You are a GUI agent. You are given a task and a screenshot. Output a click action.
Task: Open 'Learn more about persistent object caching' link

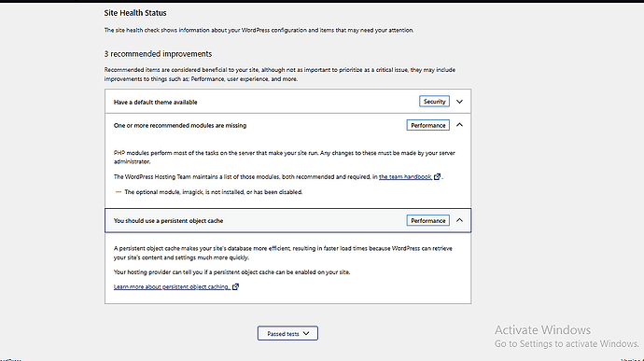coord(176,286)
